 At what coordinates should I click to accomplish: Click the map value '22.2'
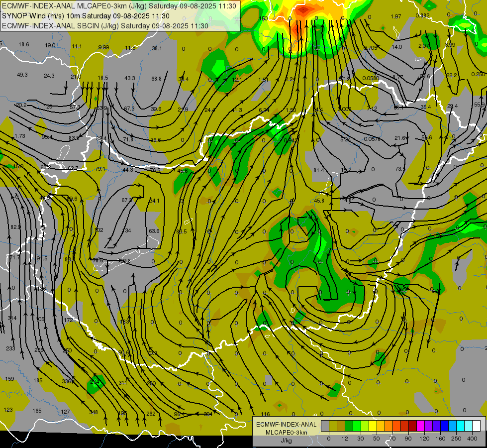tap(452, 75)
